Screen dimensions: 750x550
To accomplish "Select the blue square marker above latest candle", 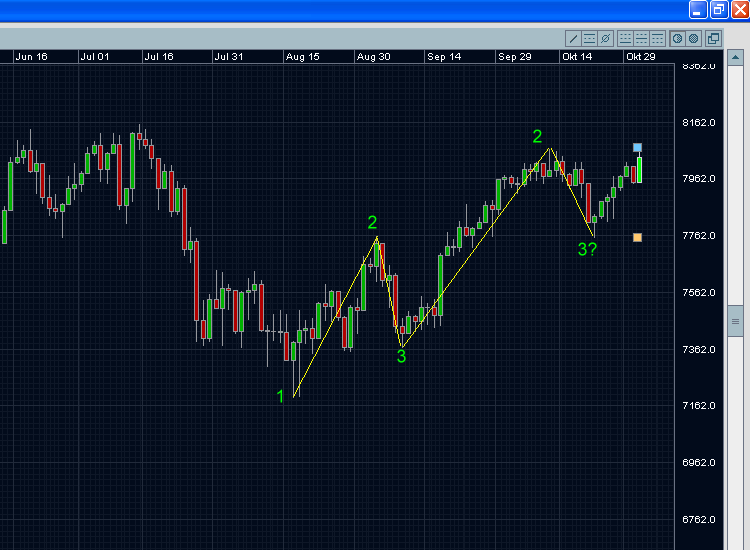I will (x=638, y=148).
